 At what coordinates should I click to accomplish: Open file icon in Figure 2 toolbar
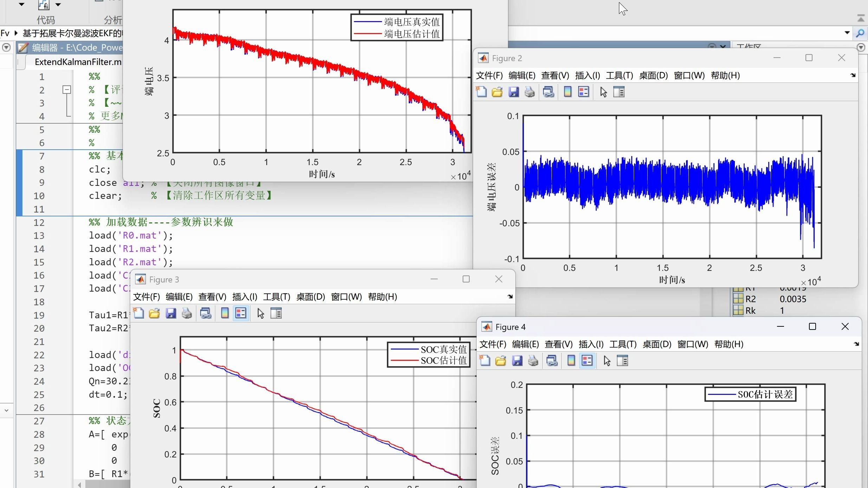497,92
